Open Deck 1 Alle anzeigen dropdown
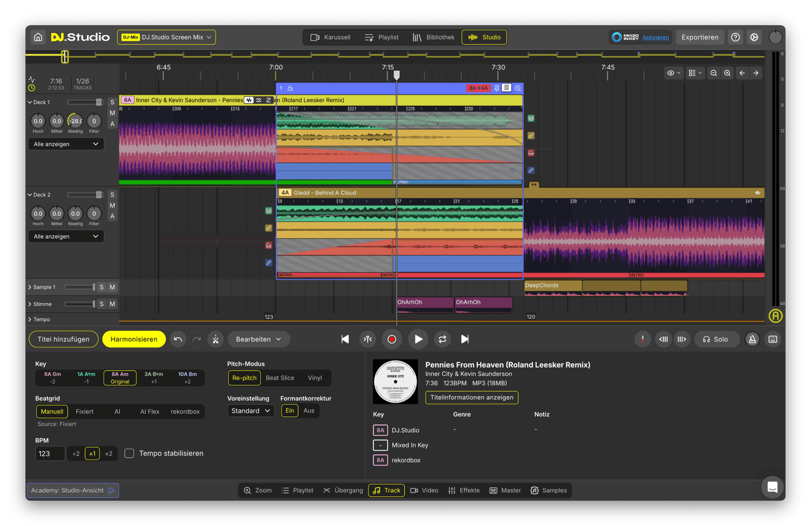The image size is (812, 526). [66, 144]
